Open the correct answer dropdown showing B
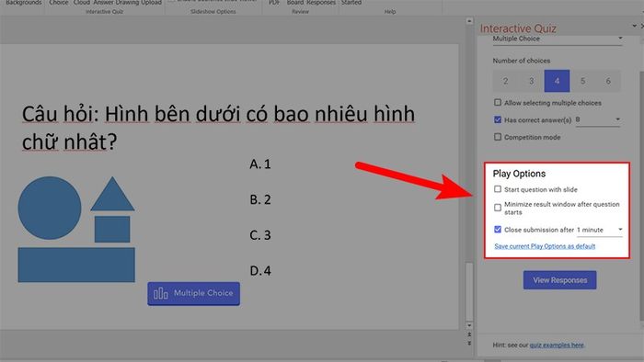Viewport: 644px width, 362px height. [598, 119]
